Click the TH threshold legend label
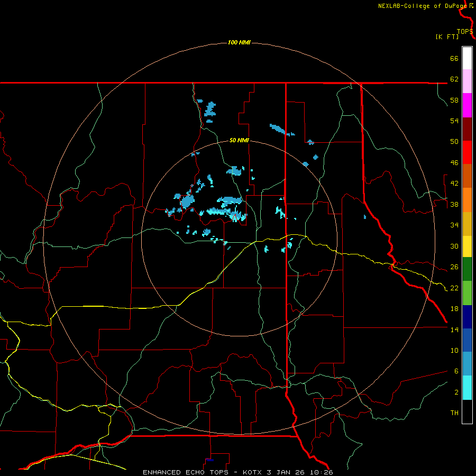 454,413
